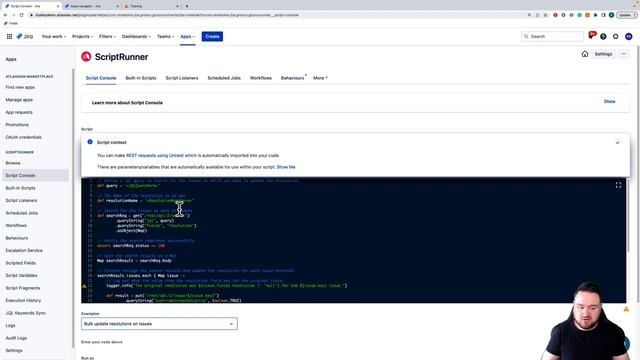Click the ScriptRunner logo icon
This screenshot has width=640, height=360.
pos(86,57)
